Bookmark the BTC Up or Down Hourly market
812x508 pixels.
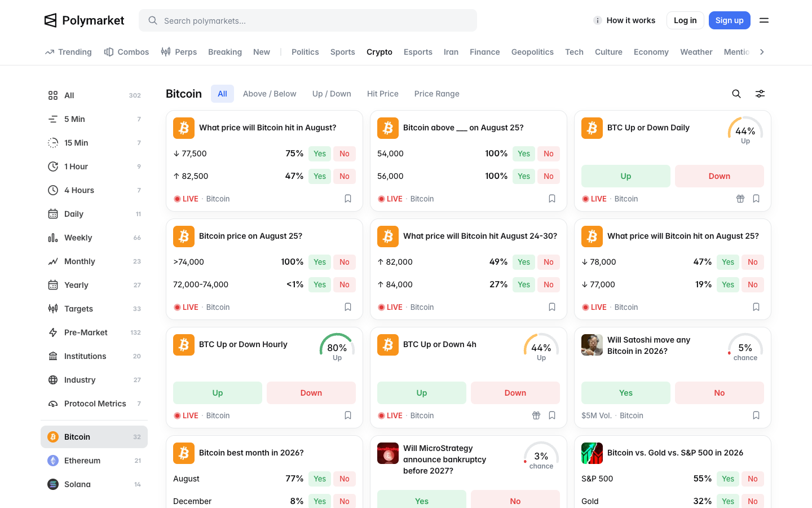pos(348,415)
